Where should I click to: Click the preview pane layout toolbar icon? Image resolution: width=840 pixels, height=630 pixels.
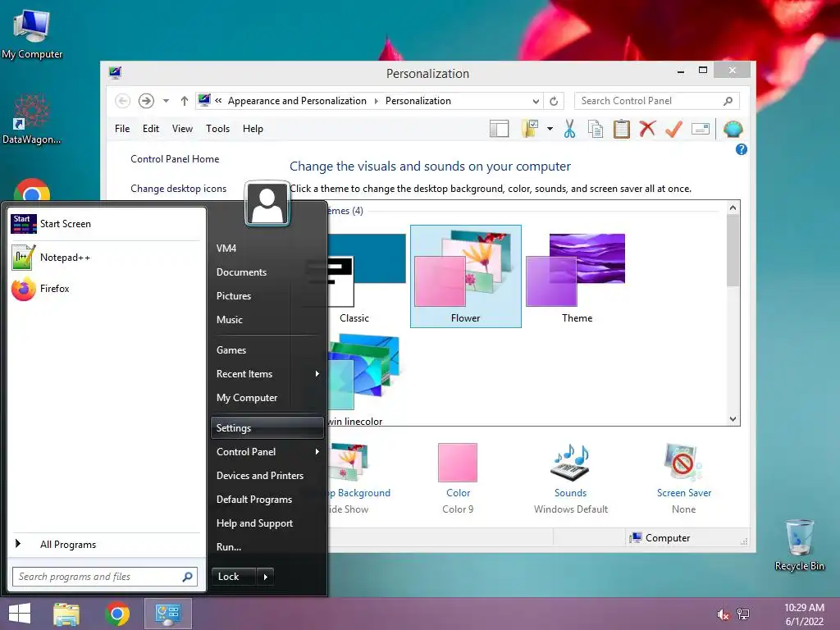click(499, 129)
